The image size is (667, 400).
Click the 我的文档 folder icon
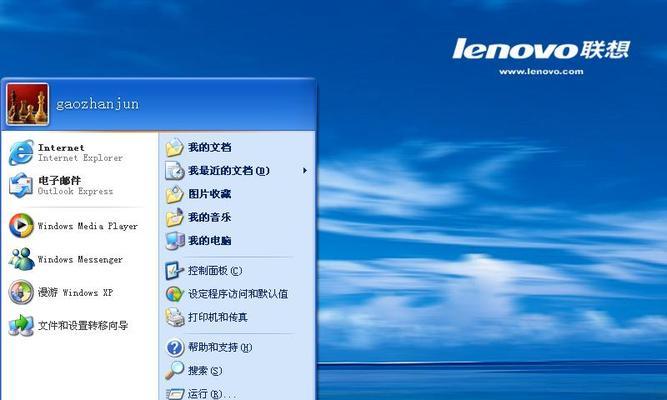point(174,147)
